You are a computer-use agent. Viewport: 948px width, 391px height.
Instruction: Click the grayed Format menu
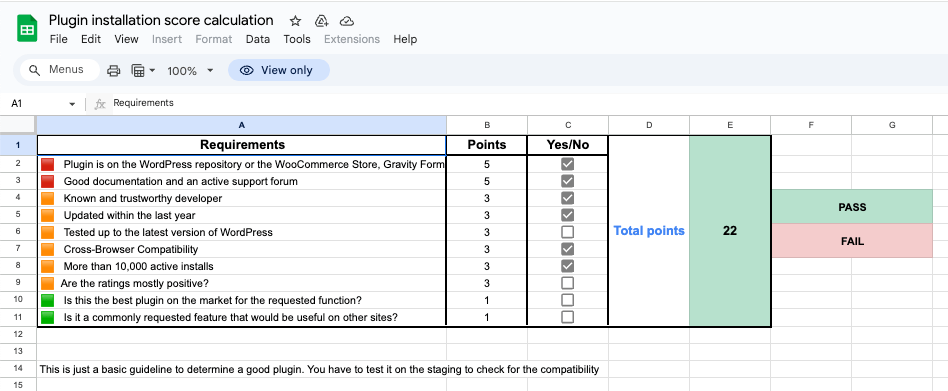[214, 39]
